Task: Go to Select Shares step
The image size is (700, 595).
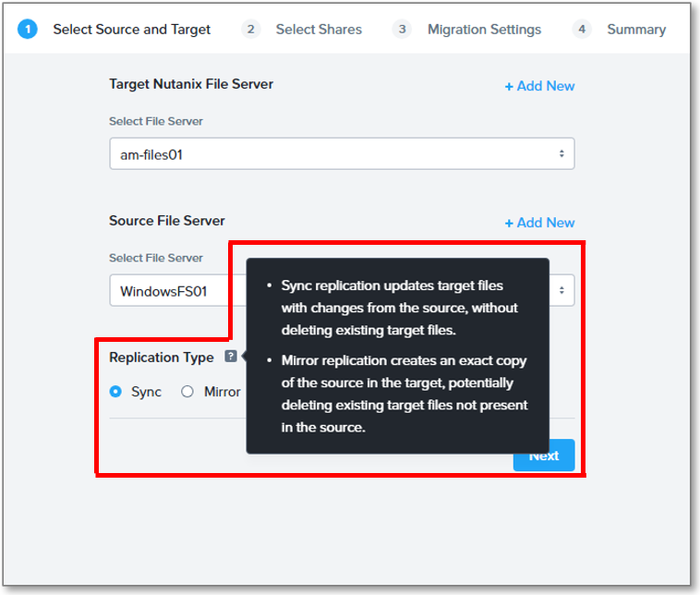Action: click(x=319, y=30)
